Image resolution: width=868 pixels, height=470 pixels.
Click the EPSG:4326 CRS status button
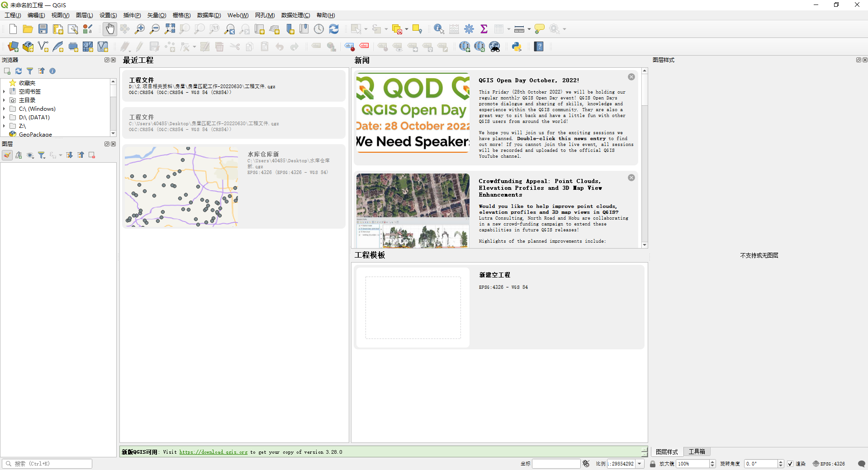(x=829, y=464)
